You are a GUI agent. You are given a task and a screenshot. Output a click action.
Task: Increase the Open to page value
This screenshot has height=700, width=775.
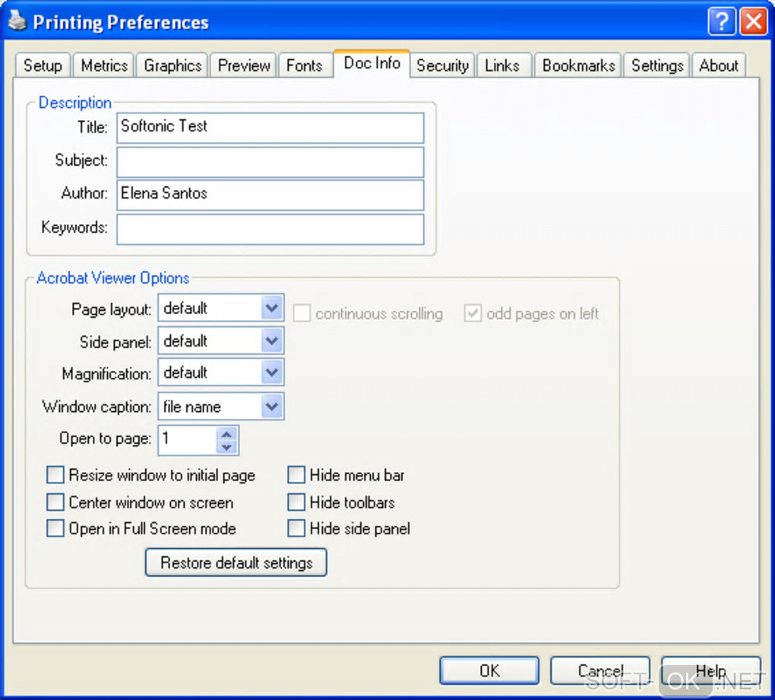point(227,434)
